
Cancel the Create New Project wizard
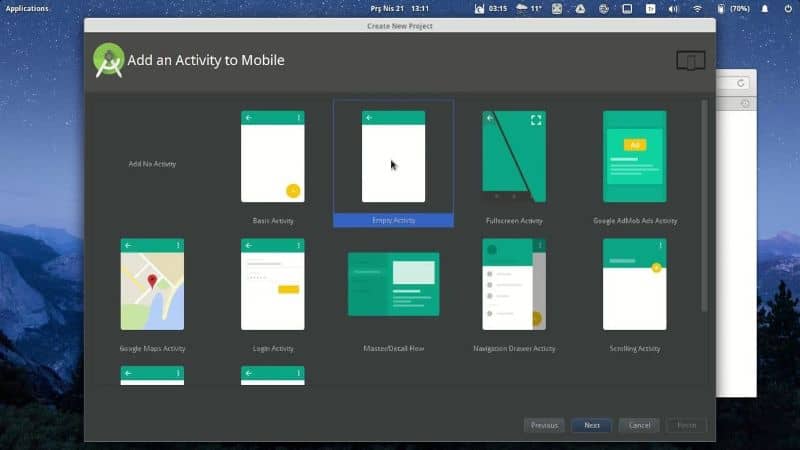pos(639,425)
